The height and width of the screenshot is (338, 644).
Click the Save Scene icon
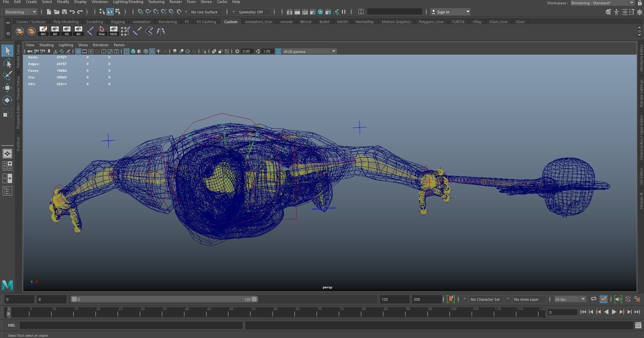click(64, 12)
